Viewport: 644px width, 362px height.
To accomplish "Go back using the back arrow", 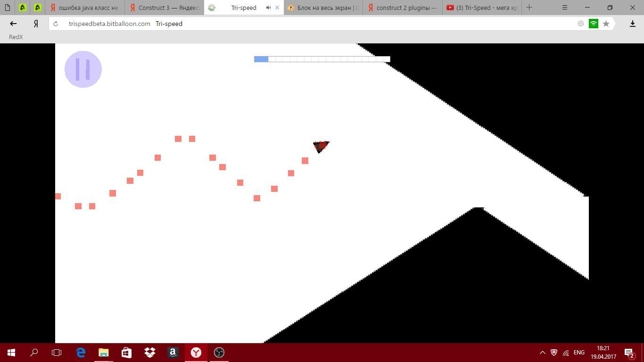I will click(13, 24).
